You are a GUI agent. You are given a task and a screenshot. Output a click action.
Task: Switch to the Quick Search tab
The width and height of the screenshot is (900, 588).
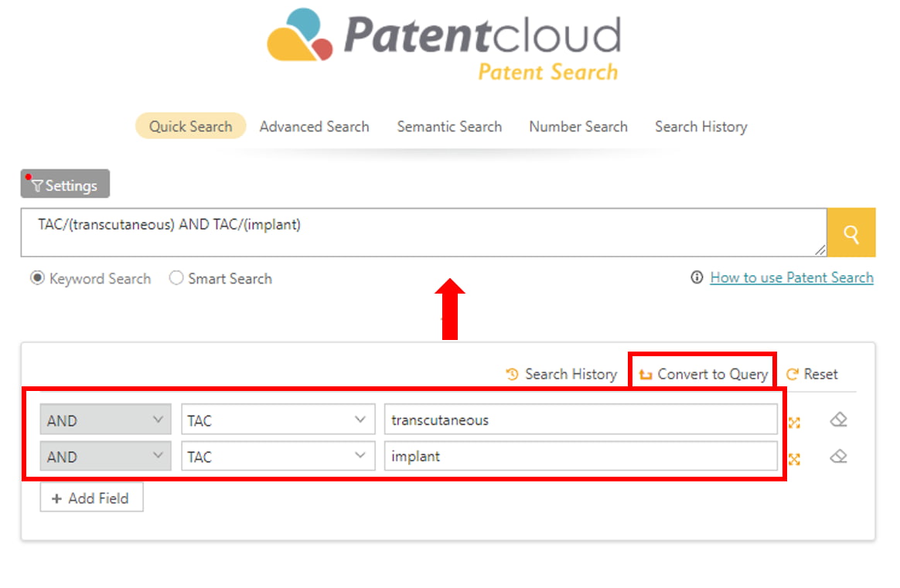click(x=190, y=126)
